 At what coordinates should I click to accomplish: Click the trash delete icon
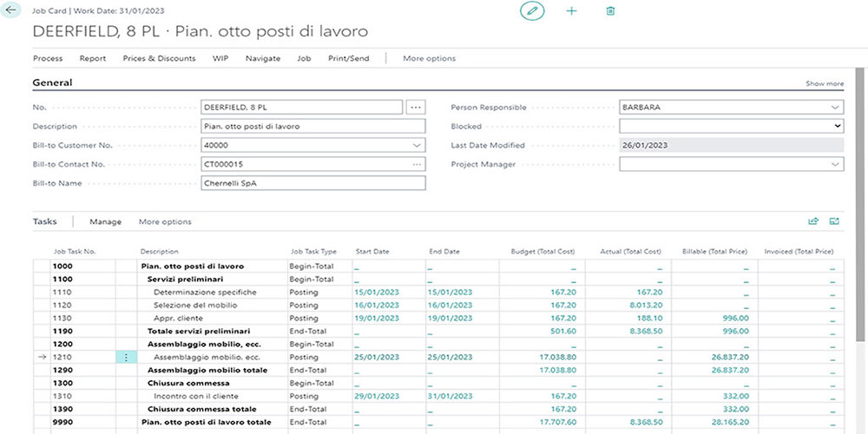click(x=610, y=11)
